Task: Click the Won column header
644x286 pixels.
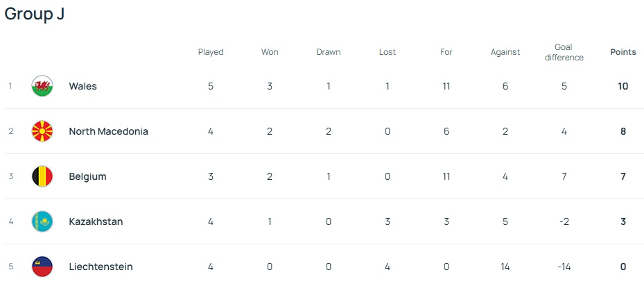Action: click(270, 52)
